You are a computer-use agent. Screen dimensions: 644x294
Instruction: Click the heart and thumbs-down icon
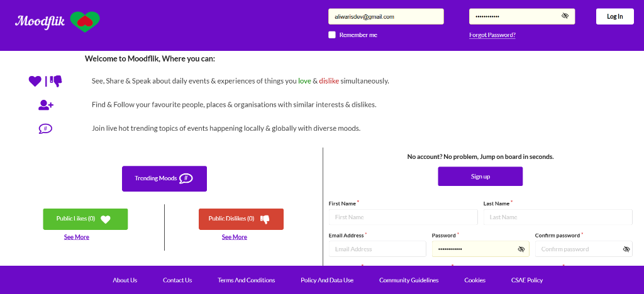pos(45,81)
